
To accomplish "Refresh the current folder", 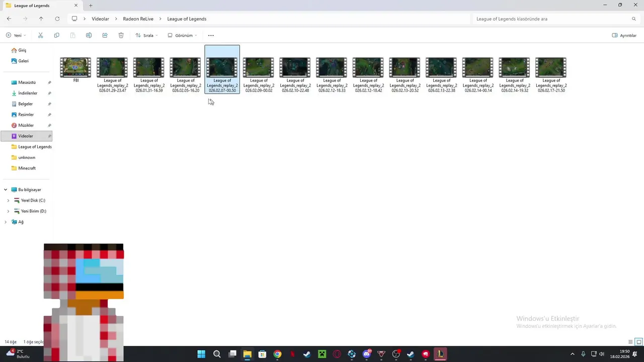I will tap(57, 19).
